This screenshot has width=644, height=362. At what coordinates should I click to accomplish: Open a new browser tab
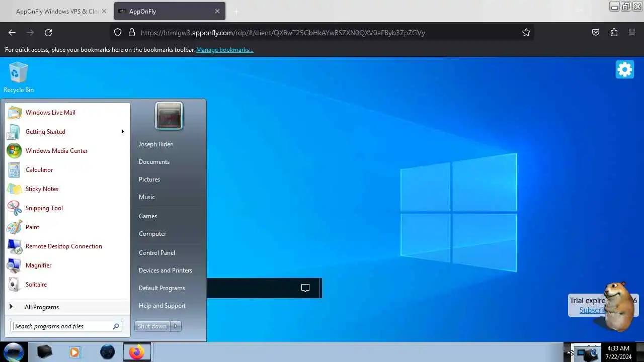point(236,11)
